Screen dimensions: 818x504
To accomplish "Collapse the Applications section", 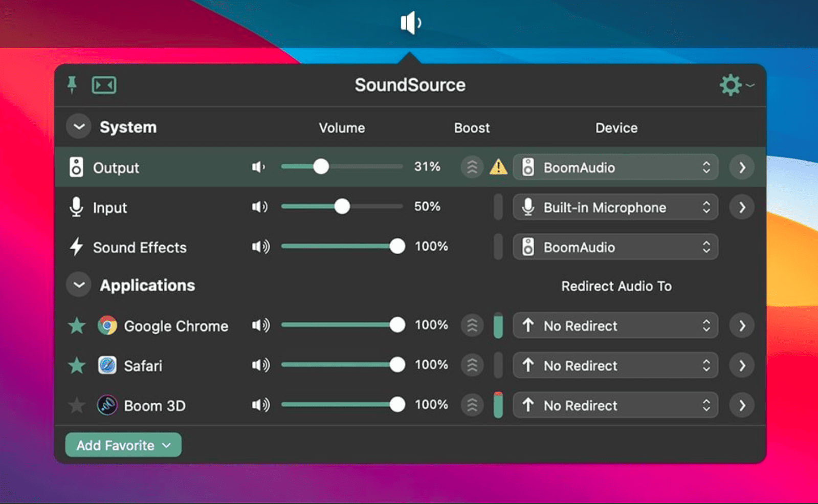I will pyautogui.click(x=79, y=285).
